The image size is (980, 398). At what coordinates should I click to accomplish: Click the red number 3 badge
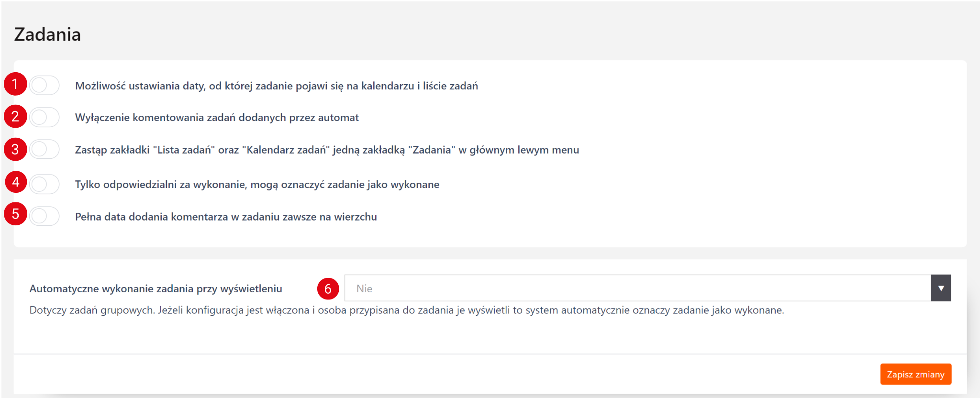pyautogui.click(x=15, y=149)
